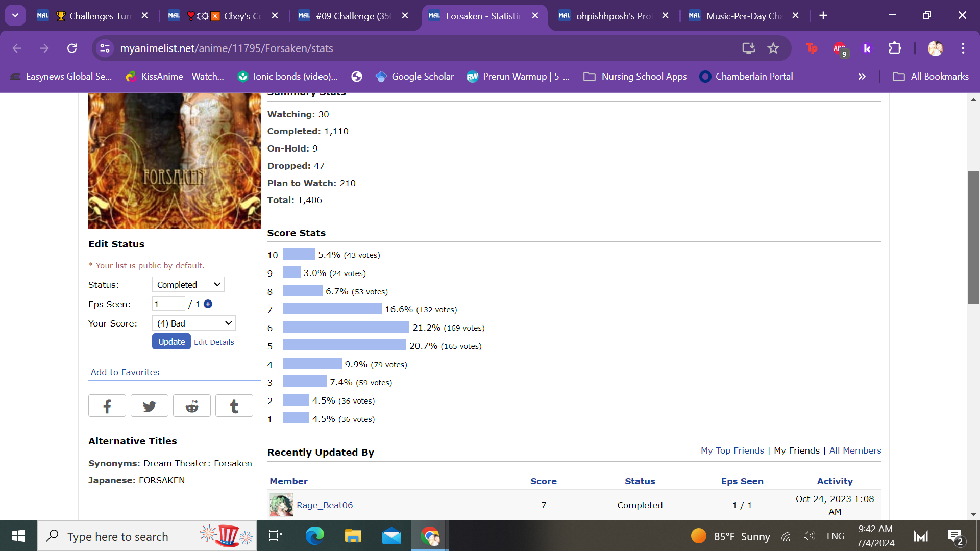The image size is (980, 551).
Task: Open Chamberlain Portal bookmark
Action: pos(746,77)
